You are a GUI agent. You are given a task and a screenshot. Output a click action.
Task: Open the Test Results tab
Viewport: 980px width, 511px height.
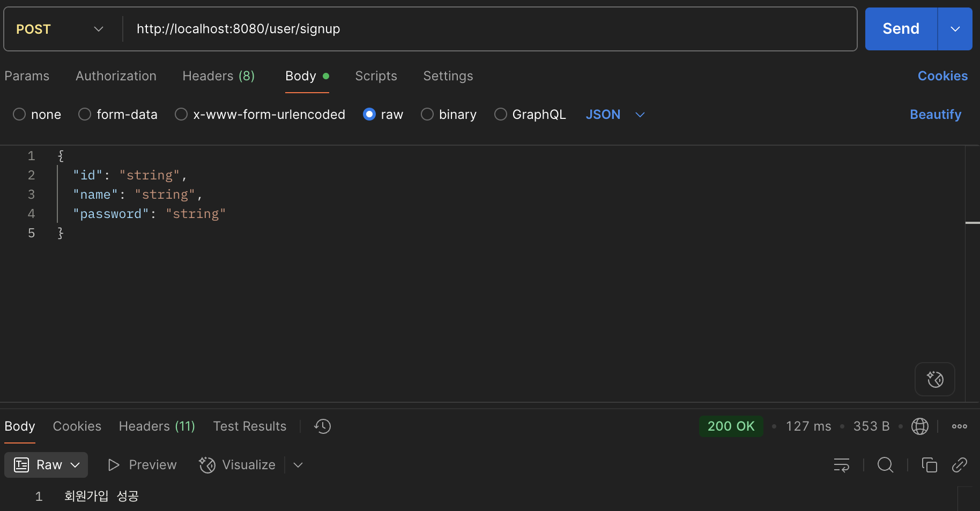pos(249,426)
